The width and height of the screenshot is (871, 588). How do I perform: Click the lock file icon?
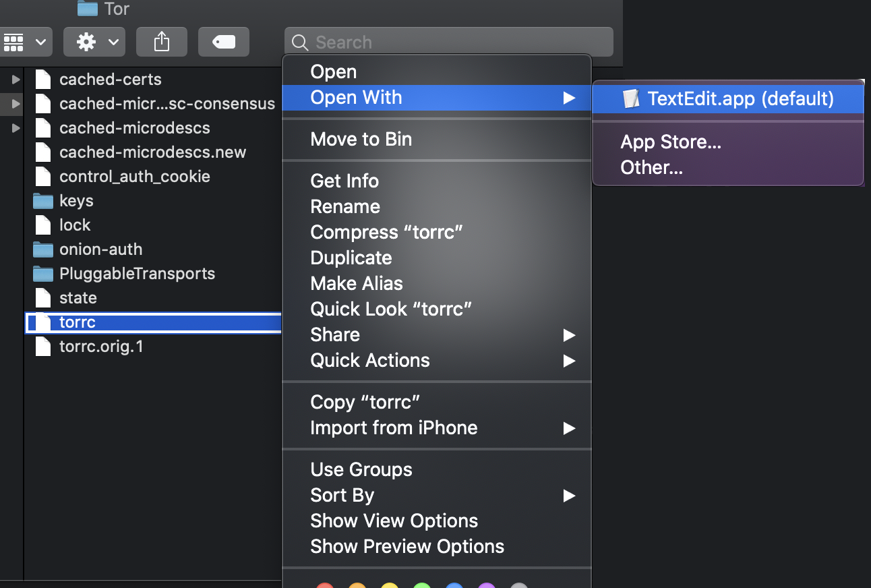[43, 225]
